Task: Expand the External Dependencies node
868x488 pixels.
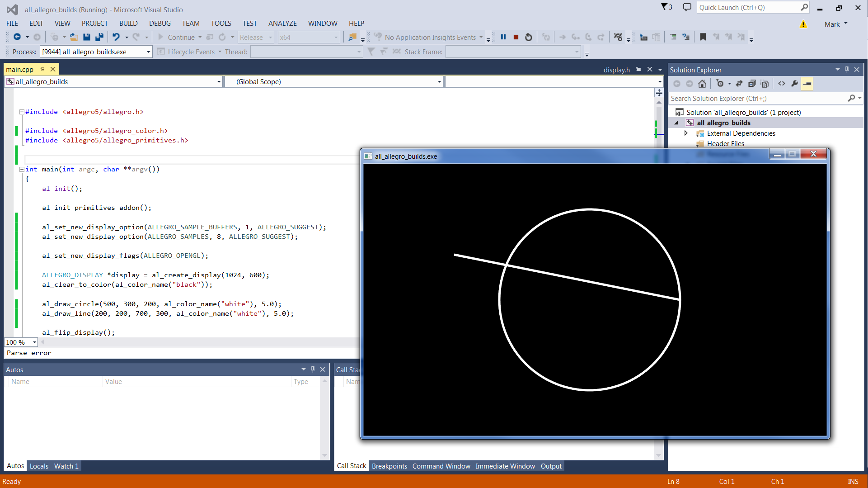Action: (686, 133)
